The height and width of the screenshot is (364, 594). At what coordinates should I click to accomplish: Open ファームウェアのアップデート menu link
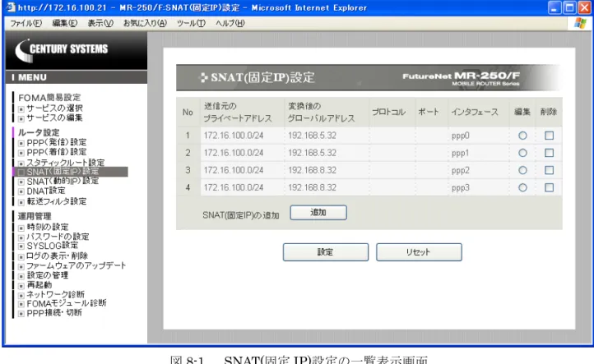(77, 265)
